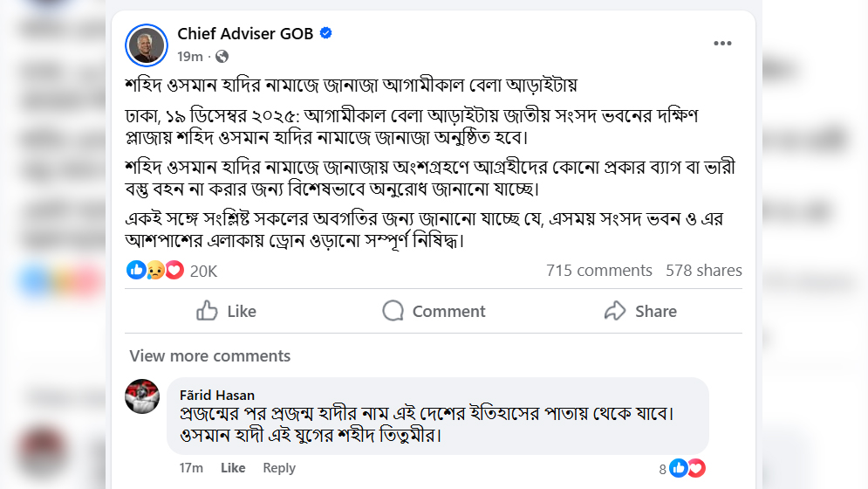This screenshot has width=868, height=489.
Task: Click the red heart reaction on post
Action: tap(174, 271)
